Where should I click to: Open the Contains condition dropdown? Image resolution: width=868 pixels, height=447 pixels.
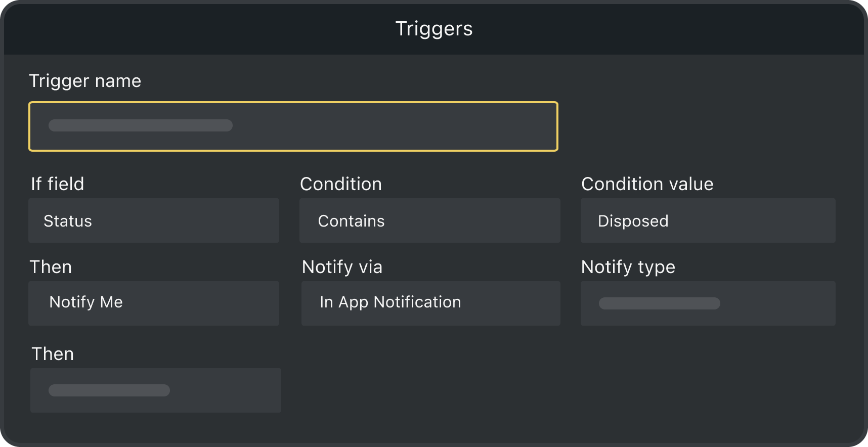coord(429,220)
